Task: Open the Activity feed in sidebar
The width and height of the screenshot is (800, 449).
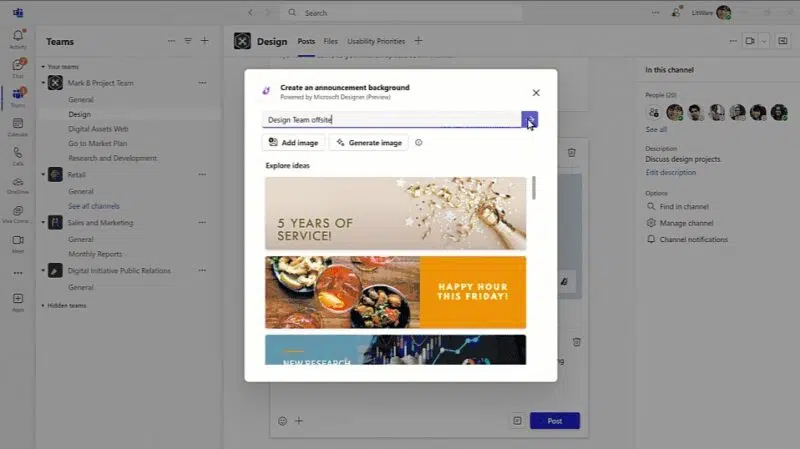Action: (x=18, y=39)
